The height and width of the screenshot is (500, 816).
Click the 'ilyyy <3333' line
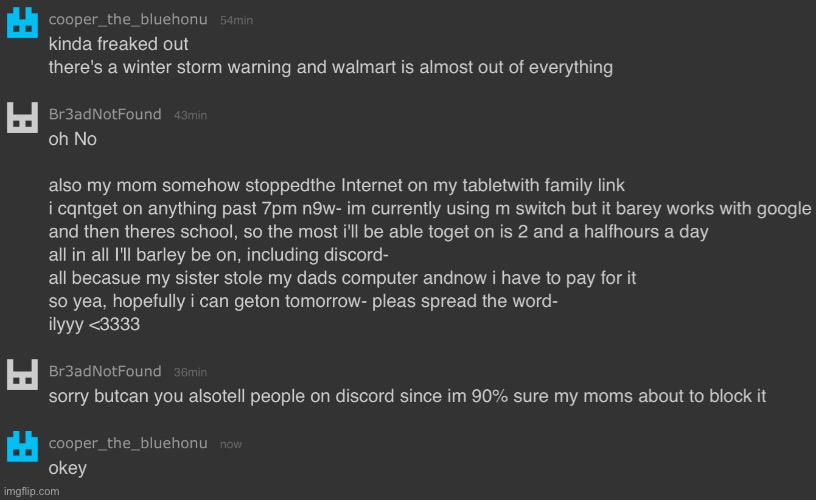click(94, 324)
